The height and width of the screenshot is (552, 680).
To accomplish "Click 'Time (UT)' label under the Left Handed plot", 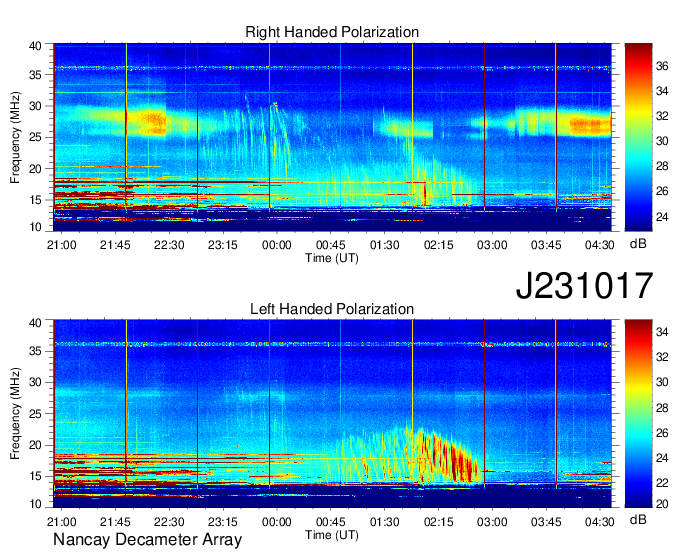I will click(x=332, y=535).
